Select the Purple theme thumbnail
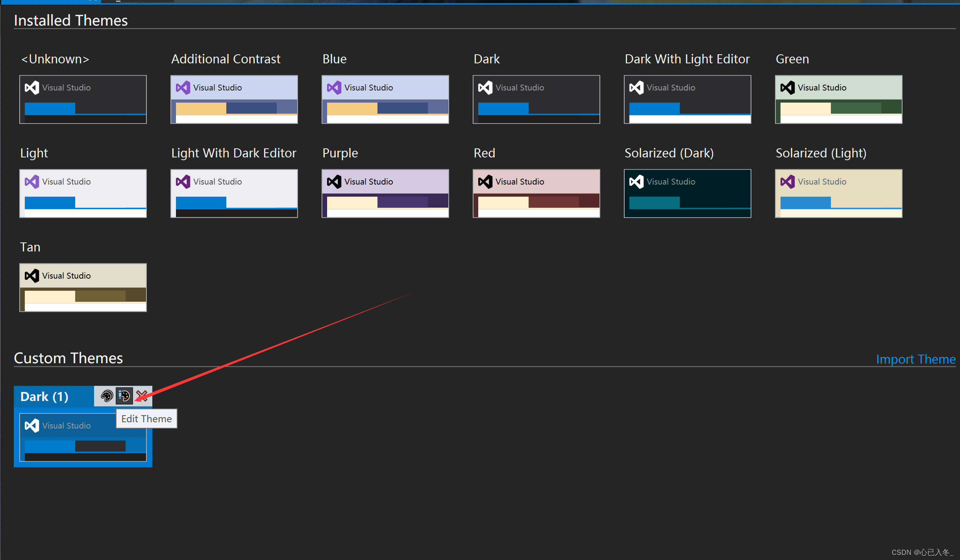The image size is (960, 560). point(385,194)
